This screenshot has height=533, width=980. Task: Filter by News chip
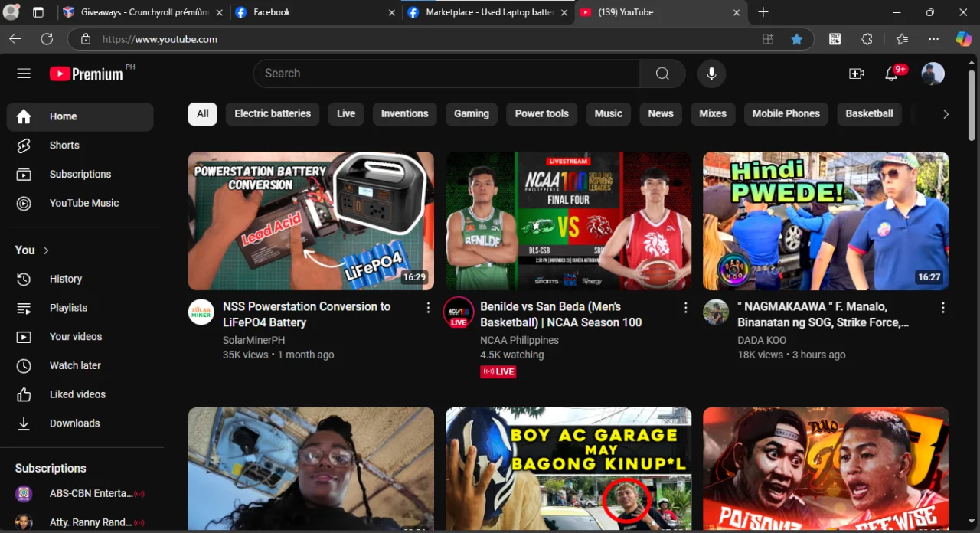click(x=660, y=113)
